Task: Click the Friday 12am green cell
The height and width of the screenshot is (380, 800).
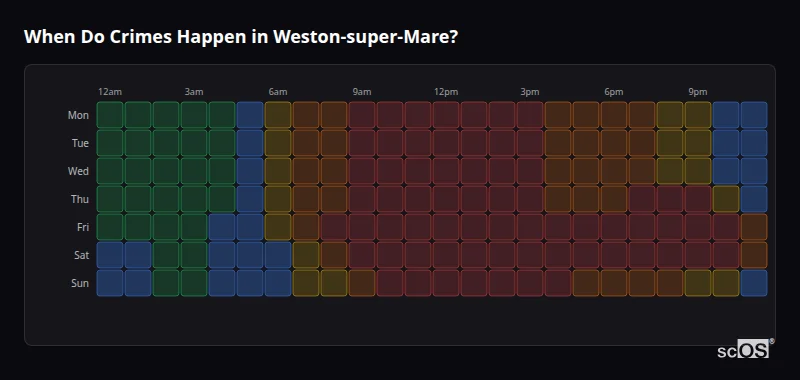Action: click(110, 227)
